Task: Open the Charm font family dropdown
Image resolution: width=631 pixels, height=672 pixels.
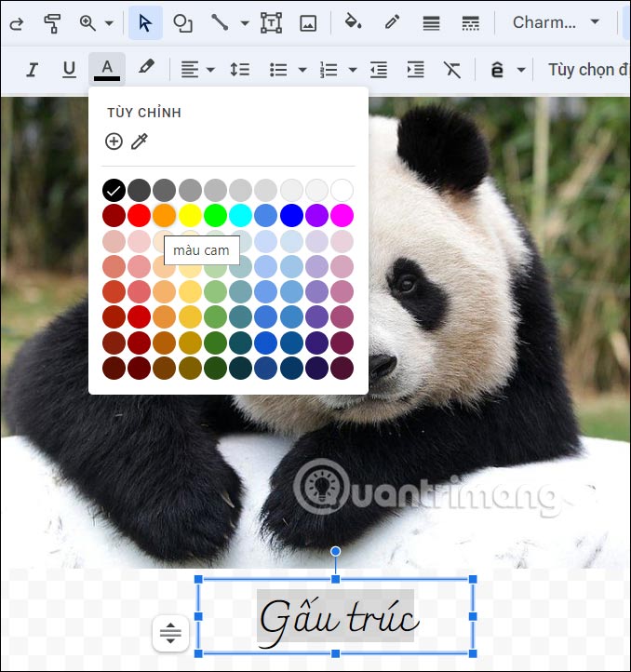Action: point(556,22)
